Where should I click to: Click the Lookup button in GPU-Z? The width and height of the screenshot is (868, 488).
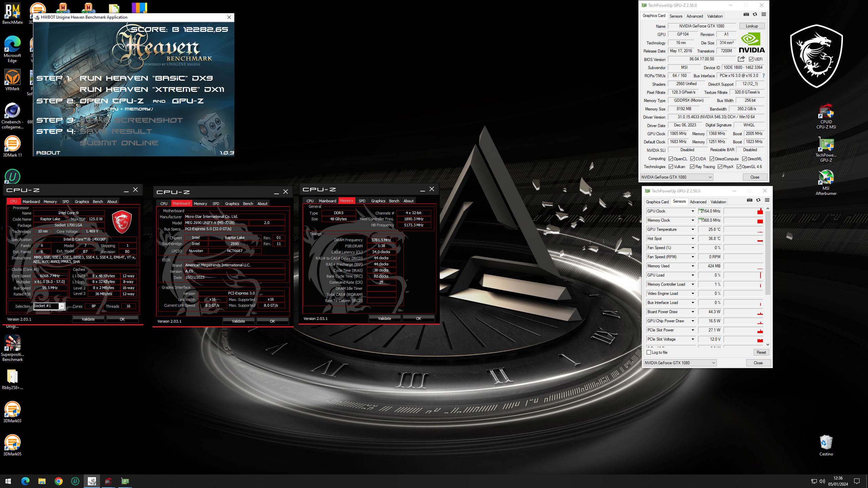click(x=751, y=26)
